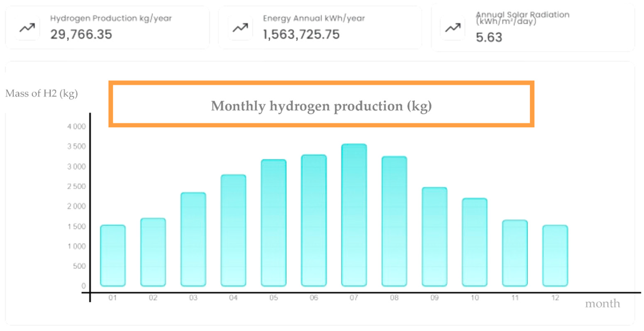Click the y-axis tick "4 000"
The height and width of the screenshot is (331, 644).
click(76, 126)
